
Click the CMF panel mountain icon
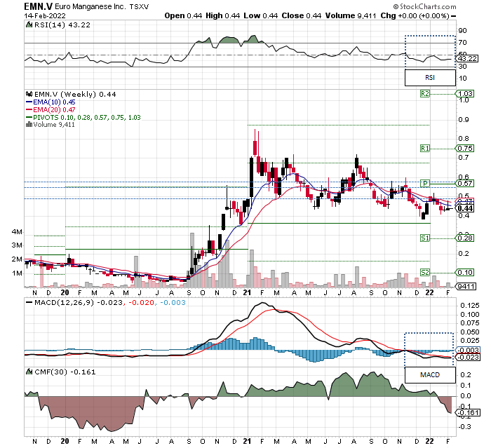click(x=29, y=372)
